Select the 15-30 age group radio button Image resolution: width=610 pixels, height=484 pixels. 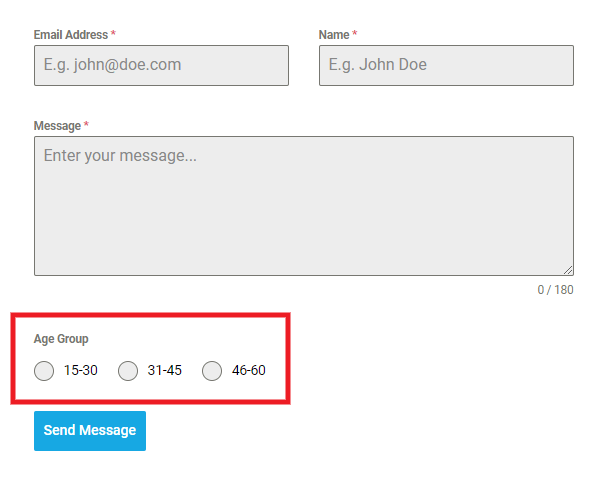point(44,371)
